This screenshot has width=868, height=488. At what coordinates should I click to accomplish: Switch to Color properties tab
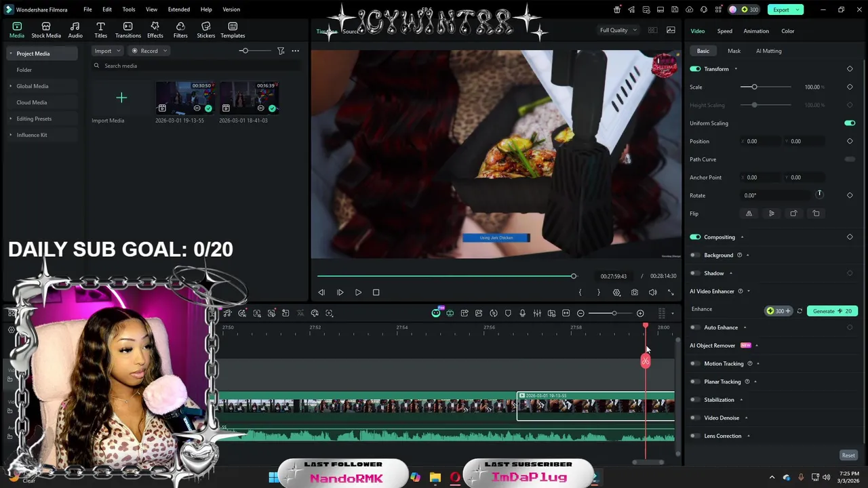pyautogui.click(x=787, y=31)
